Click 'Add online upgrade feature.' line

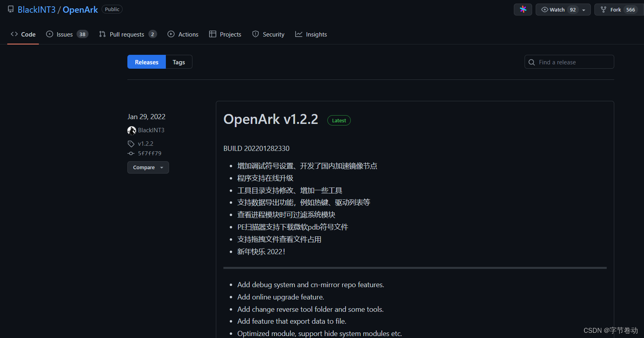281,297
